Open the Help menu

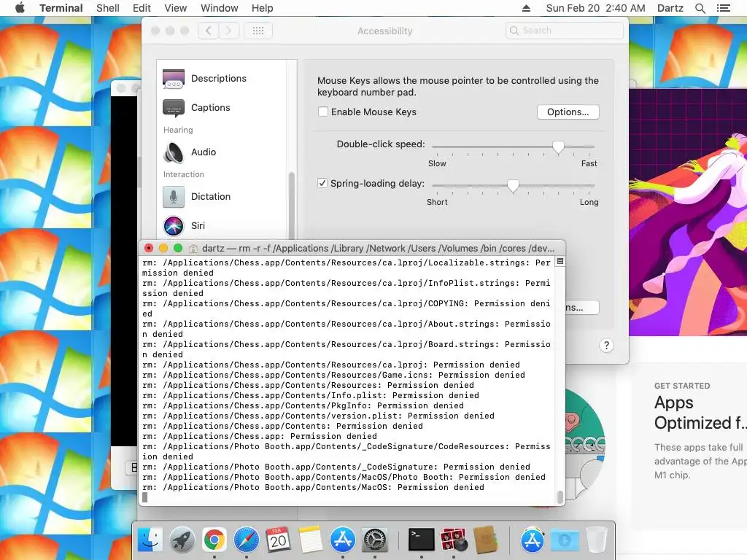point(262,8)
